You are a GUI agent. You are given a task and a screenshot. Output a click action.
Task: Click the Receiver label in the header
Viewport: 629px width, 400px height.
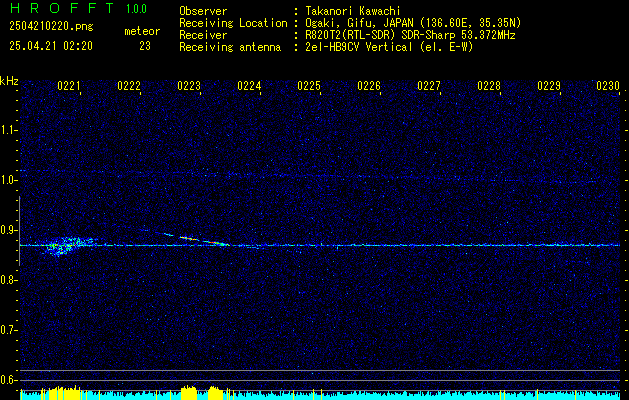203,35
